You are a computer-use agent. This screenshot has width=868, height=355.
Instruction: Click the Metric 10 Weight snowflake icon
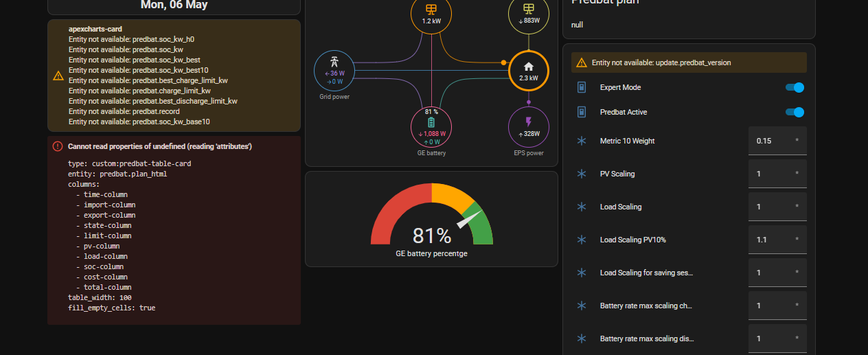[x=582, y=141]
